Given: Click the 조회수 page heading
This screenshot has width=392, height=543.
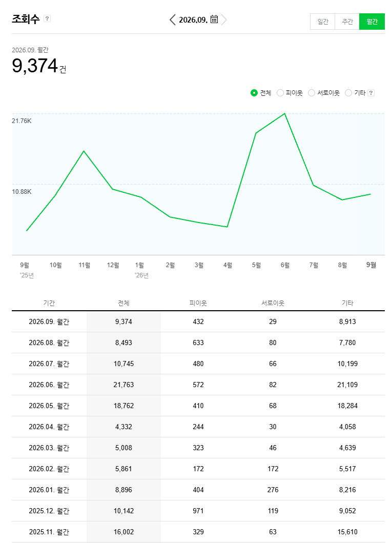Looking at the screenshot, I should [x=26, y=18].
